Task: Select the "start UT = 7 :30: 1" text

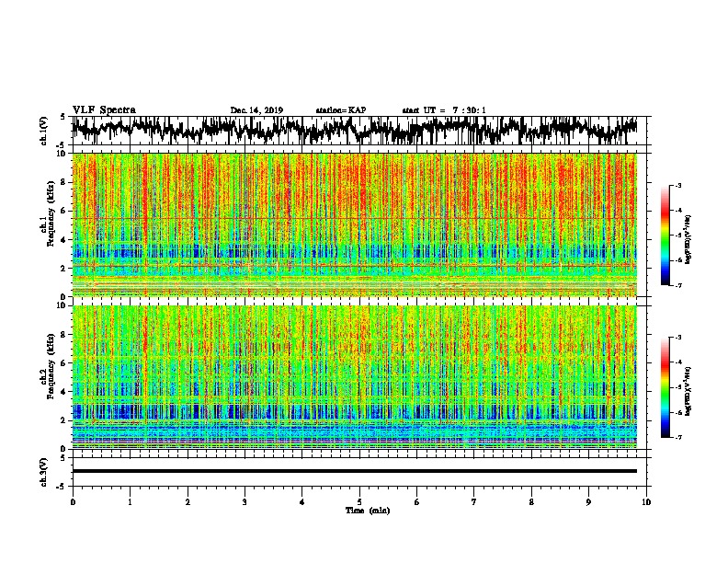Action: click(x=444, y=110)
